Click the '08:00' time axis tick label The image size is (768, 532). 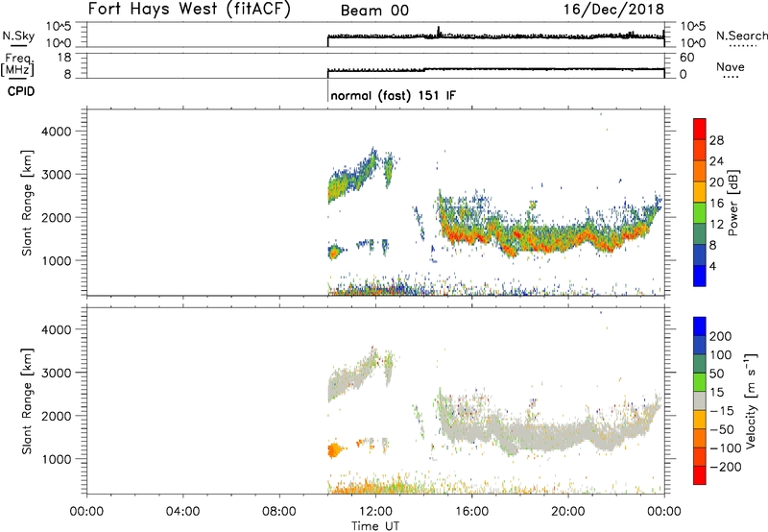click(x=279, y=512)
